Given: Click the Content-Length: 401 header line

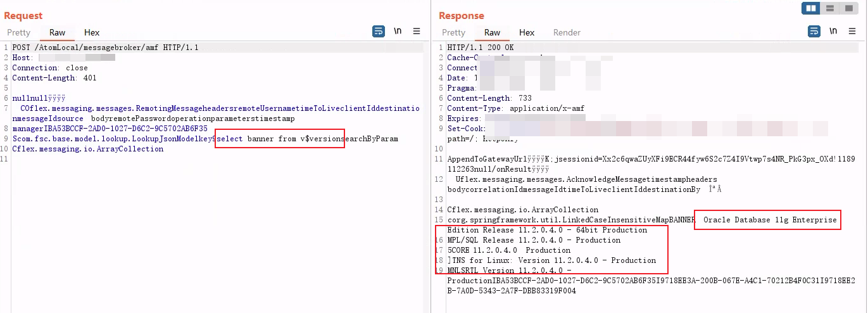Looking at the screenshot, I should pyautogui.click(x=54, y=78).
